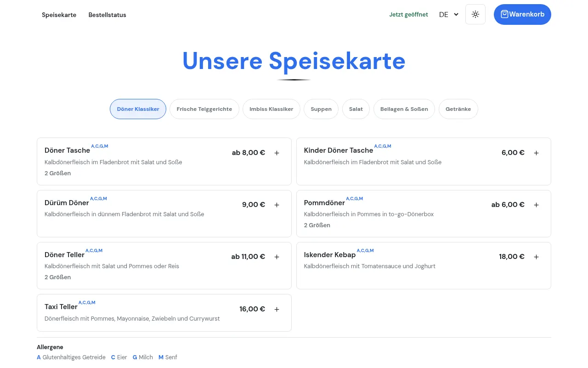Toggle light/dark theme with sun icon
588x368 pixels.
tap(475, 14)
